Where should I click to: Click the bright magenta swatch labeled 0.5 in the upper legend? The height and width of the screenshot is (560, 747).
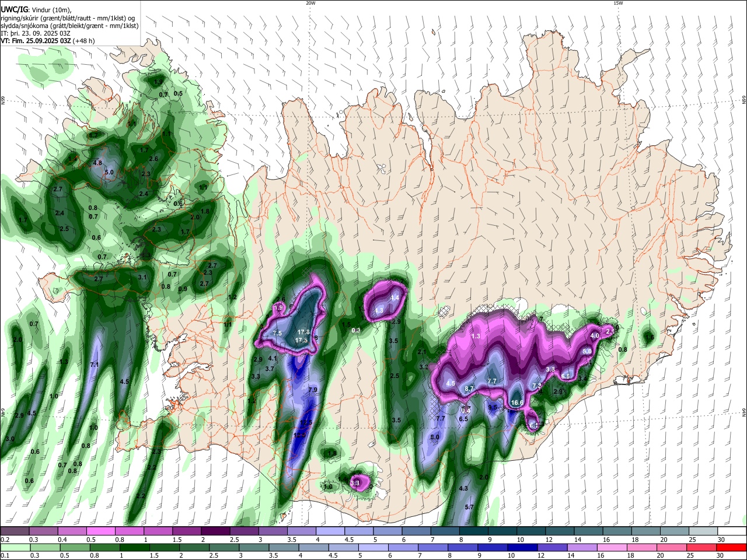[x=100, y=531]
